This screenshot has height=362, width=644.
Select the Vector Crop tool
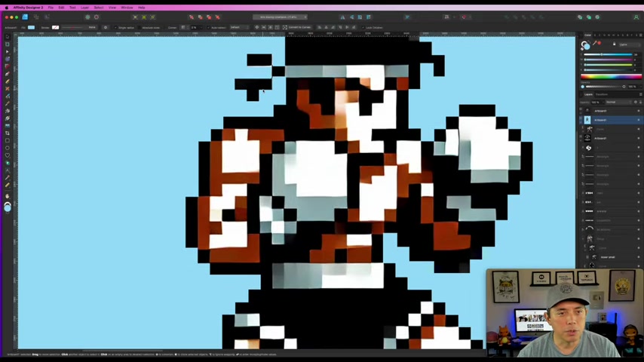point(8,133)
